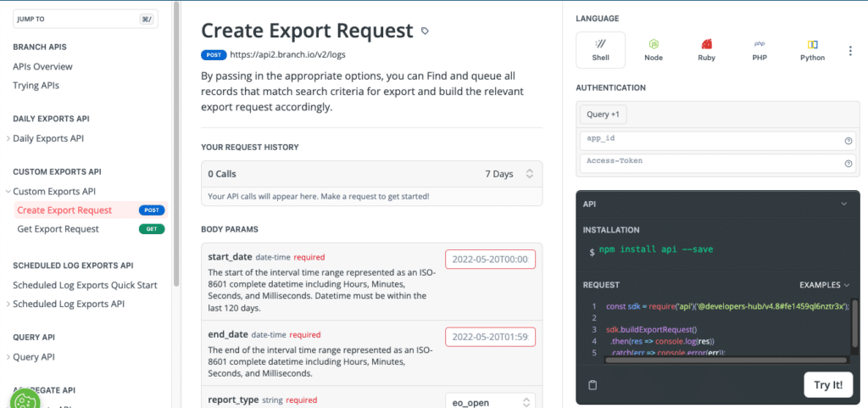Viewport: 868px width, 408px height.
Task: Click the app_id help question-mark icon
Action: point(848,141)
